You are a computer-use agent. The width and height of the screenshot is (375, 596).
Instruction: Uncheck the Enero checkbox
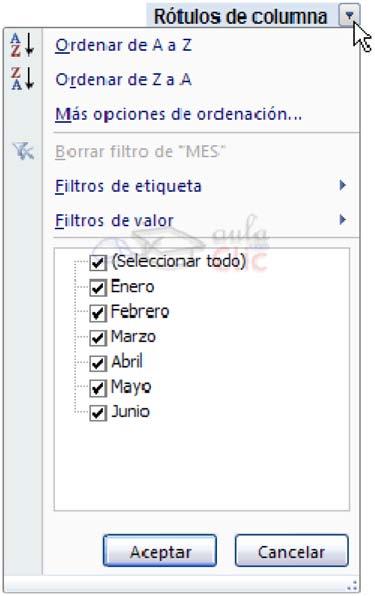tap(98, 288)
